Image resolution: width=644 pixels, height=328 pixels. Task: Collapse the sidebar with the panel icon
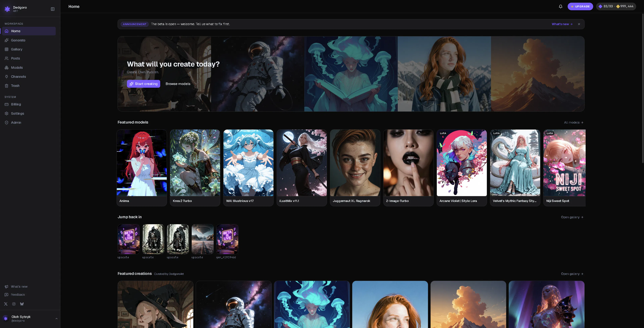[53, 9]
